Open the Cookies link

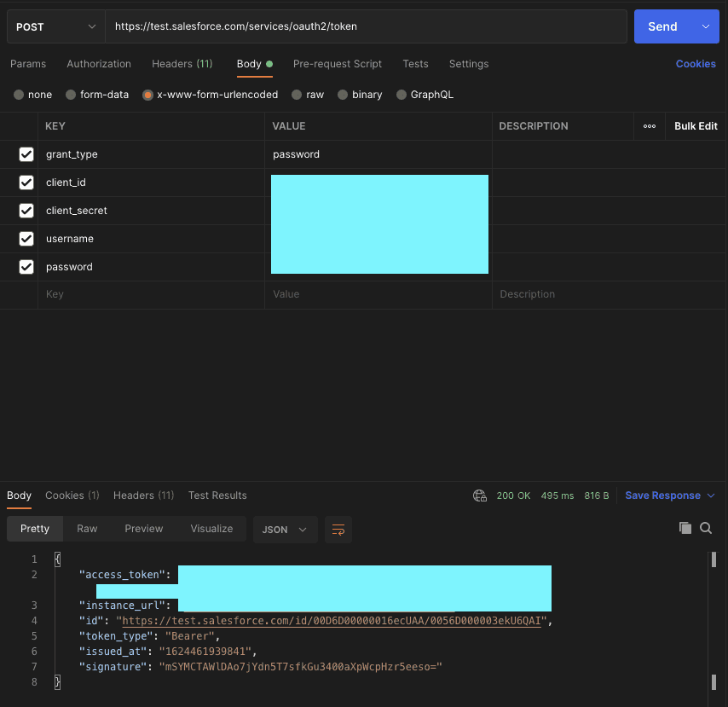pyautogui.click(x=696, y=64)
